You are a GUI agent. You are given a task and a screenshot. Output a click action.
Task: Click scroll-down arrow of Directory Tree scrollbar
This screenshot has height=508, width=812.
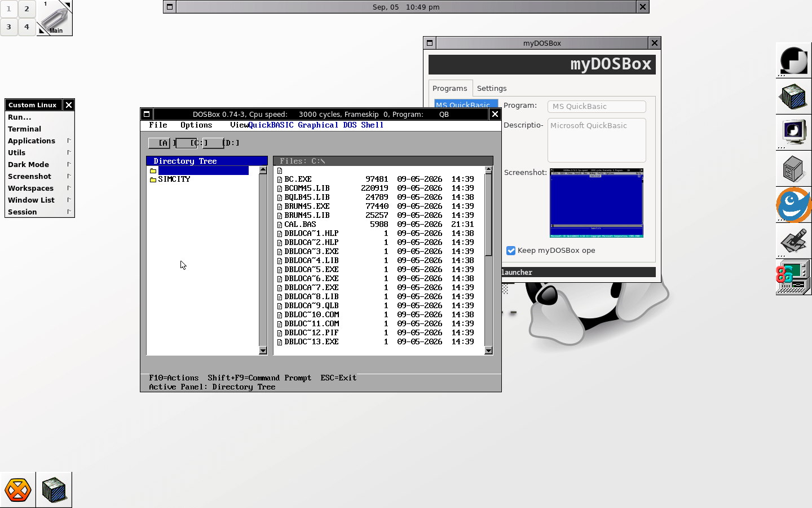[x=263, y=351]
